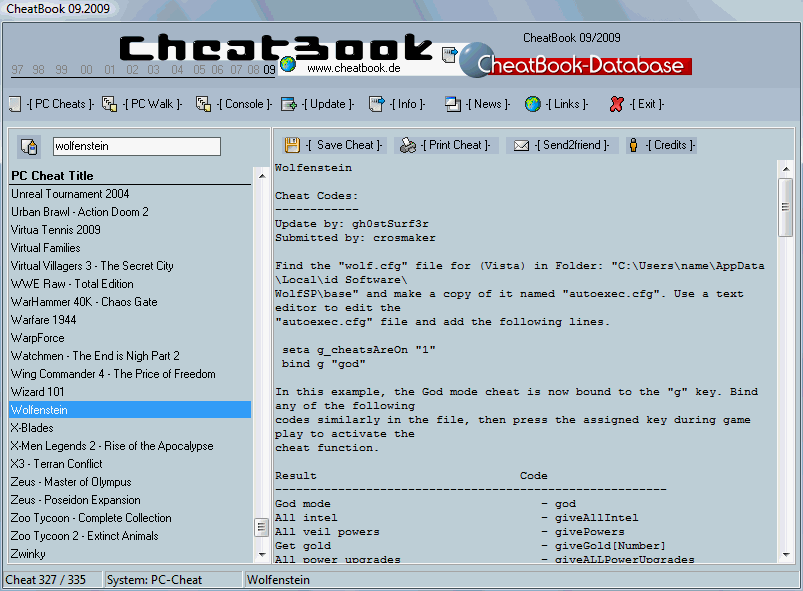803x591 pixels.
Task: Click the News windows icon
Action: click(453, 104)
